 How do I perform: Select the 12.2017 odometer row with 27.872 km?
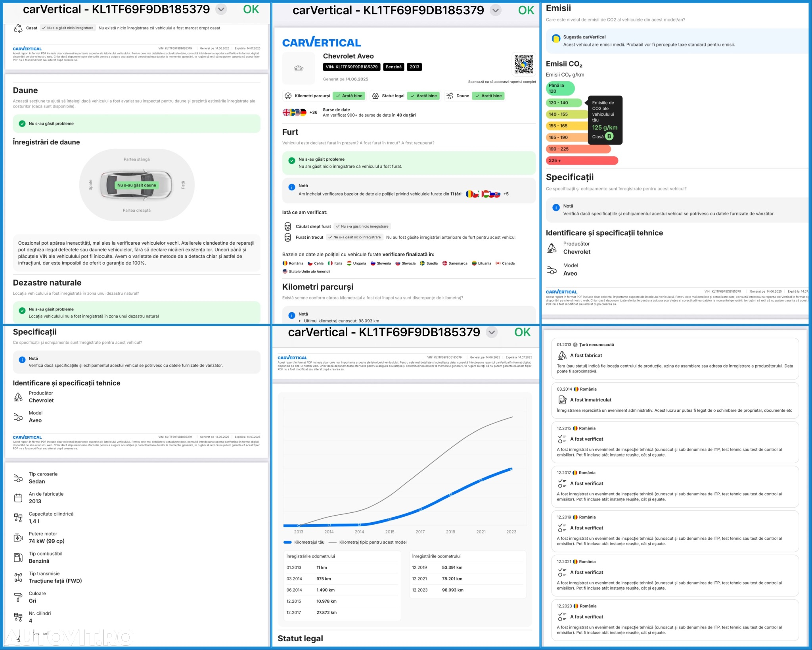coord(342,613)
